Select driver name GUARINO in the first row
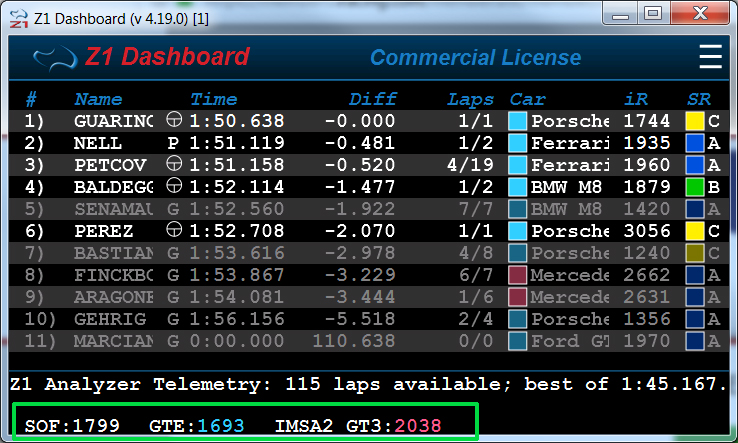Screen dimensions: 738x443 coord(113,121)
